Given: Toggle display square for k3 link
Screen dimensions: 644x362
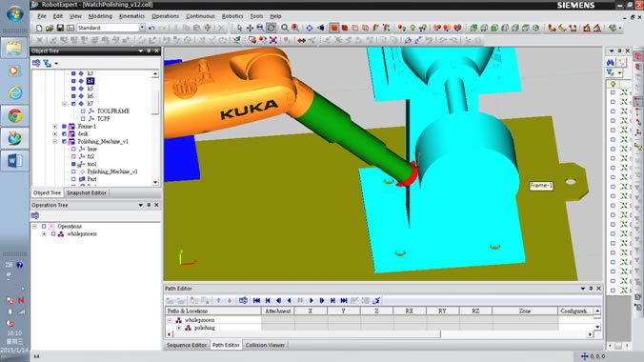Looking at the screenshot, I should [73, 73].
